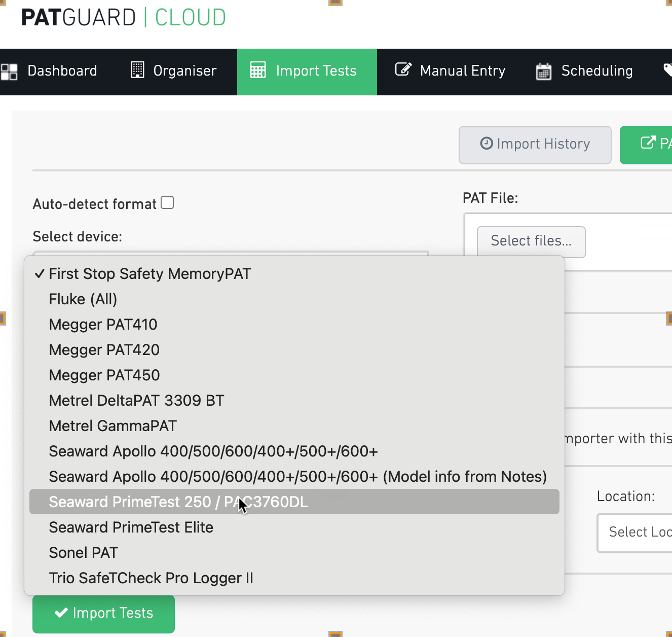
Task: Toggle the Auto-detect format checkbox
Action: click(x=167, y=202)
